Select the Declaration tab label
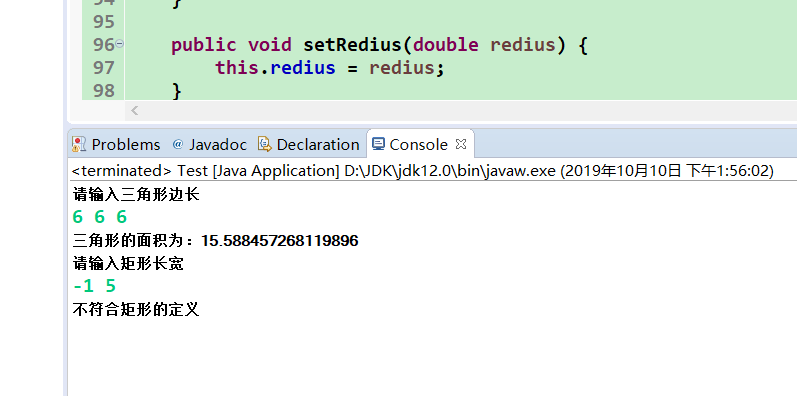 318,145
